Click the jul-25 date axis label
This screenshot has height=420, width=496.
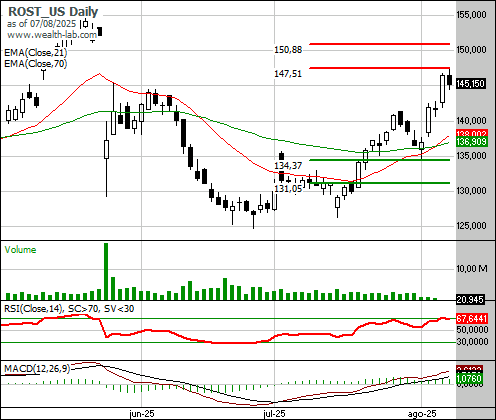click(x=274, y=414)
